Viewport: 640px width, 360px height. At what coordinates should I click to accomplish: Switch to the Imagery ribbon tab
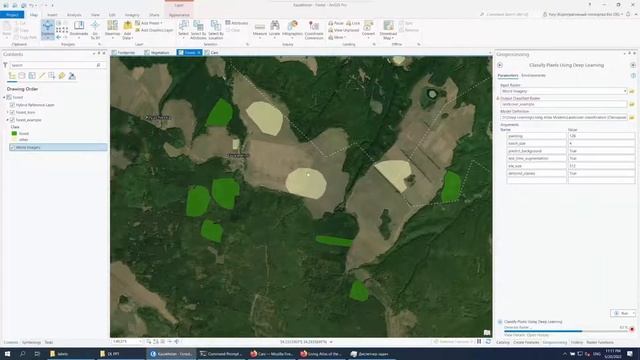point(132,15)
